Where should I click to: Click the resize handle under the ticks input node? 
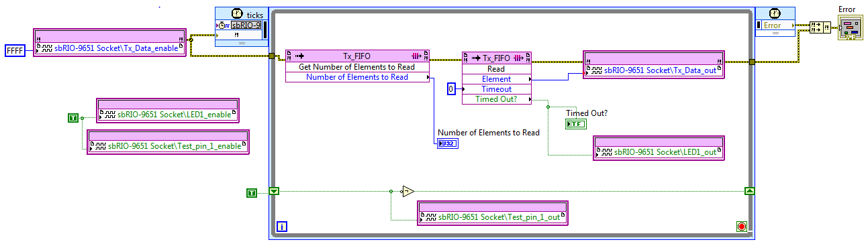point(241,43)
